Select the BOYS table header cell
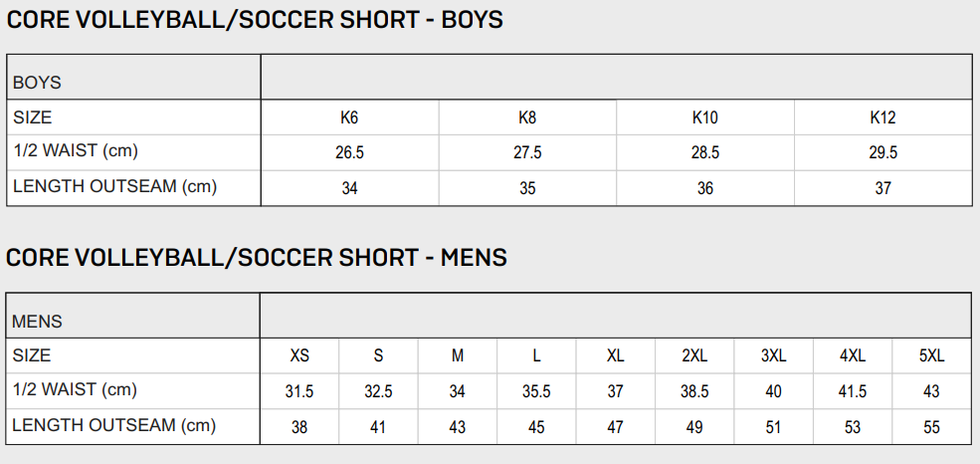This screenshot has width=980, height=464. click(x=37, y=84)
